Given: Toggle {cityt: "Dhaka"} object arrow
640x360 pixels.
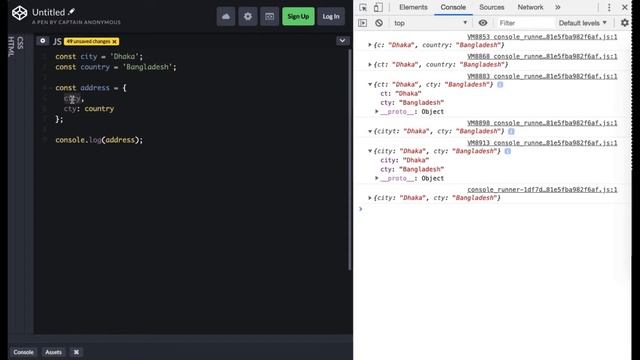Looking at the screenshot, I should point(370,131).
